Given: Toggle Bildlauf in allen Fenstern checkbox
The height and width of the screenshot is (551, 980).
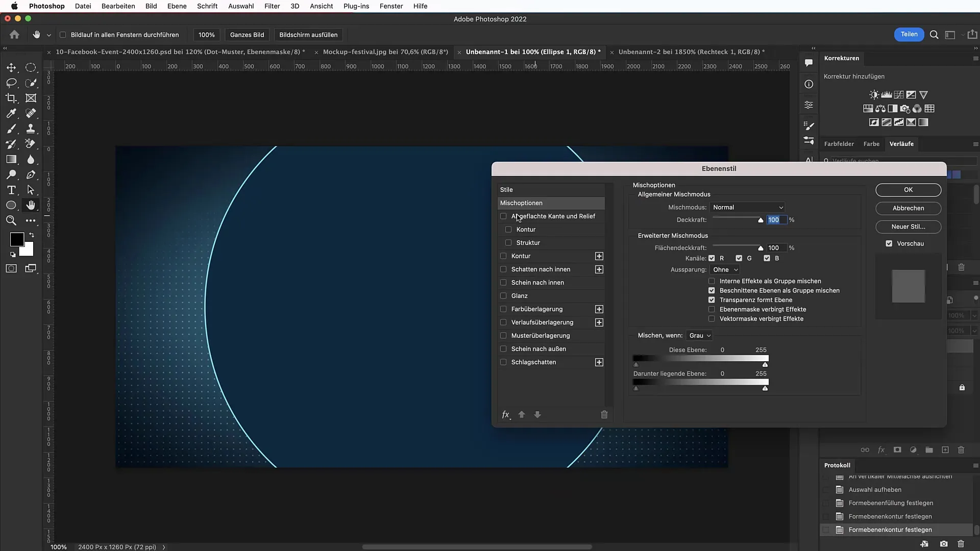Looking at the screenshot, I should click(63, 35).
